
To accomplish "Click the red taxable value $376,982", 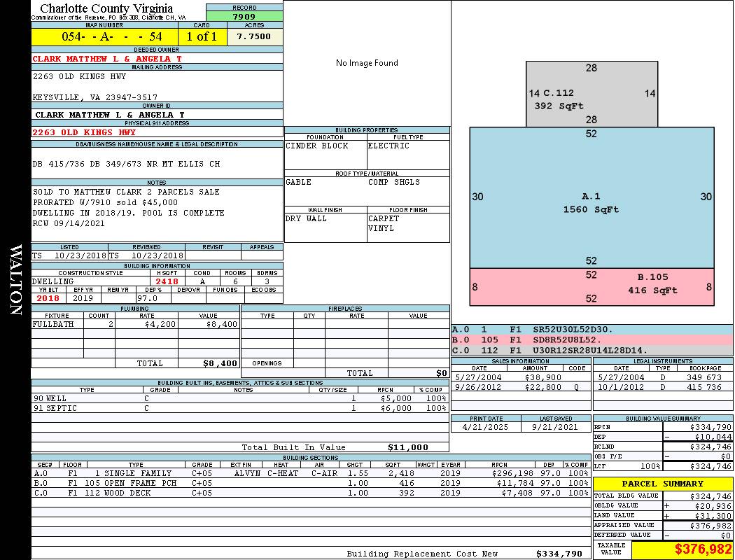I will pos(703,549).
